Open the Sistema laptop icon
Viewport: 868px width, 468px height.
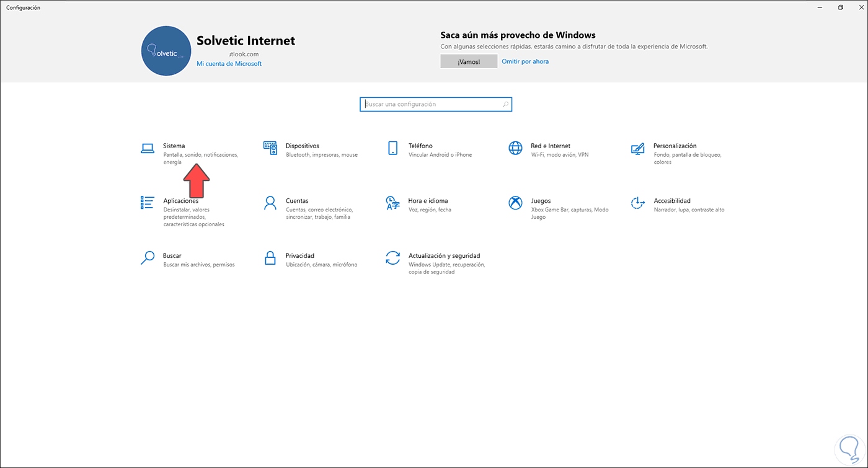pyautogui.click(x=147, y=148)
